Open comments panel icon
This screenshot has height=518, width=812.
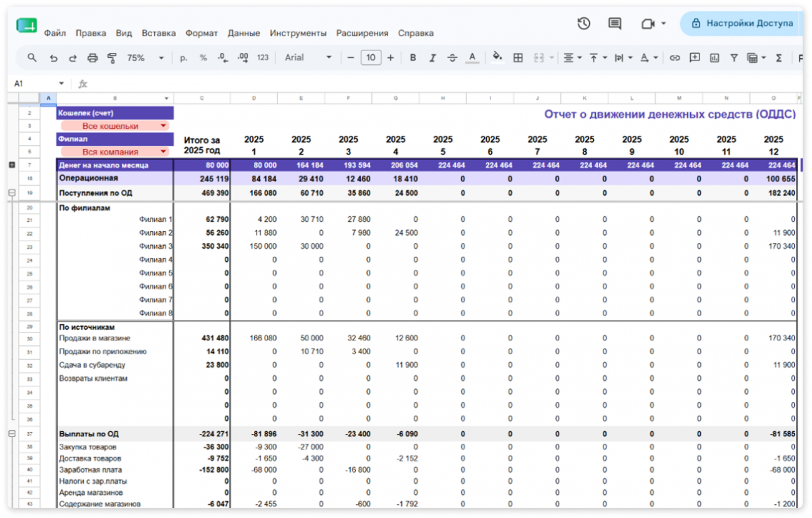tap(615, 23)
